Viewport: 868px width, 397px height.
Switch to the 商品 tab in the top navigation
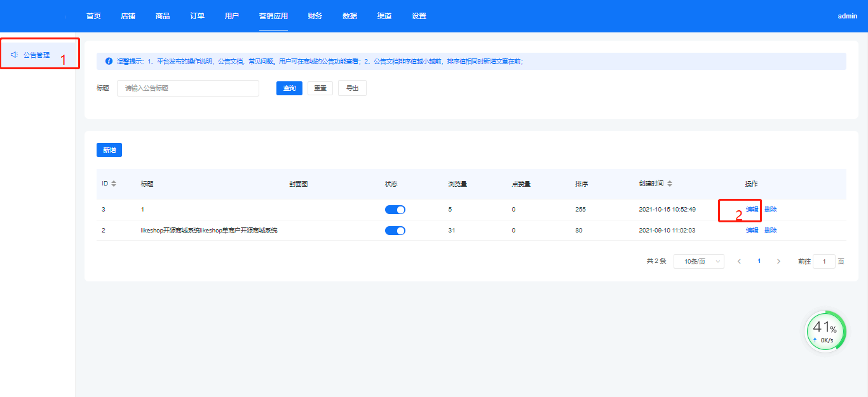click(x=163, y=16)
